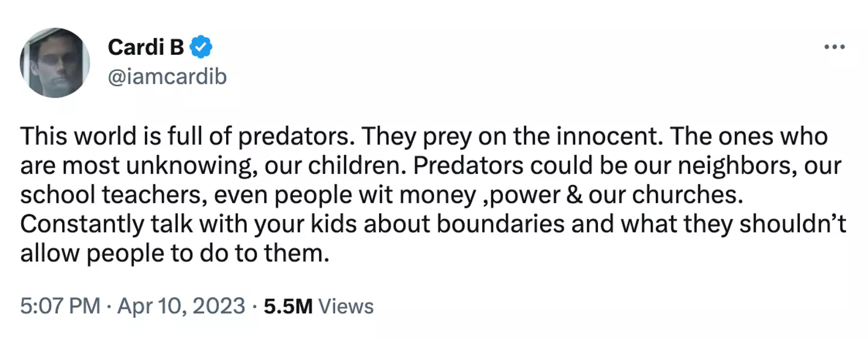Open the three-dot More options menu
This screenshot has width=868, height=339.
pyautogui.click(x=834, y=48)
